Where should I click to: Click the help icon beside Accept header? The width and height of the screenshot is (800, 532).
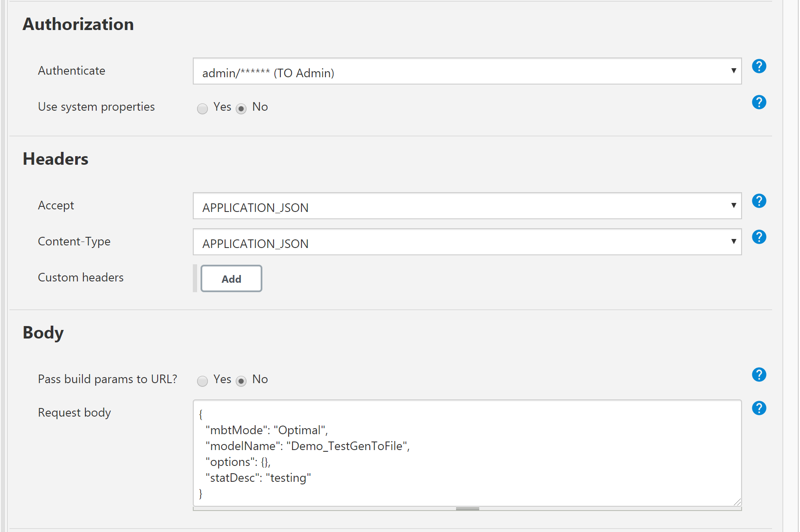tap(759, 201)
